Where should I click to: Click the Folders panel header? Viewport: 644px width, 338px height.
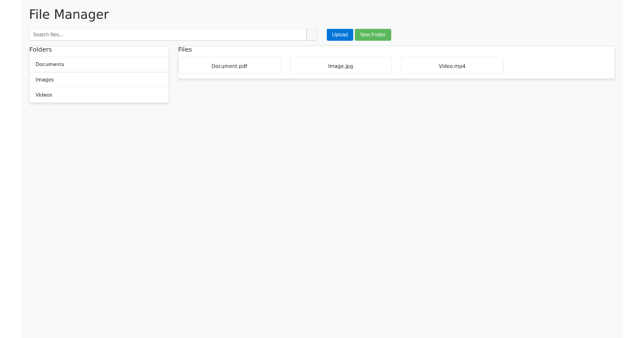pyautogui.click(x=41, y=49)
